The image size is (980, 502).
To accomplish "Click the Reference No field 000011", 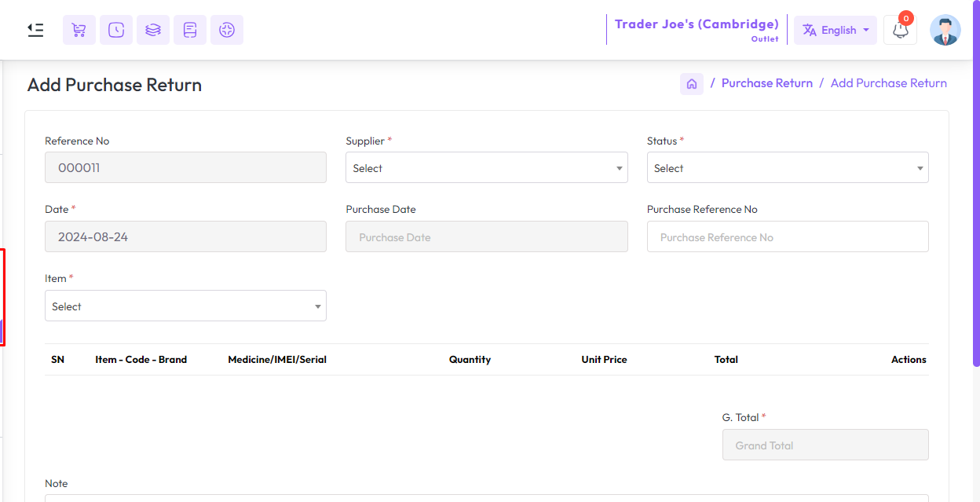I will coord(185,167).
